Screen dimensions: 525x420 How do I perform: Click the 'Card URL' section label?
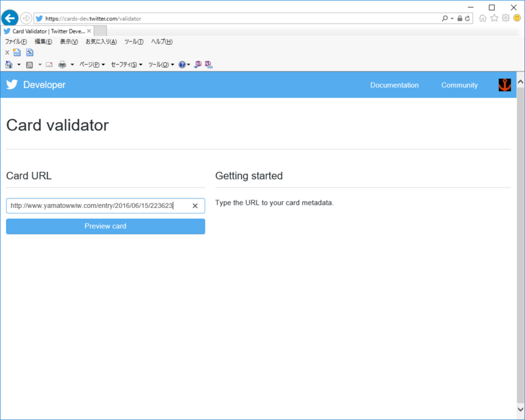[x=29, y=176]
